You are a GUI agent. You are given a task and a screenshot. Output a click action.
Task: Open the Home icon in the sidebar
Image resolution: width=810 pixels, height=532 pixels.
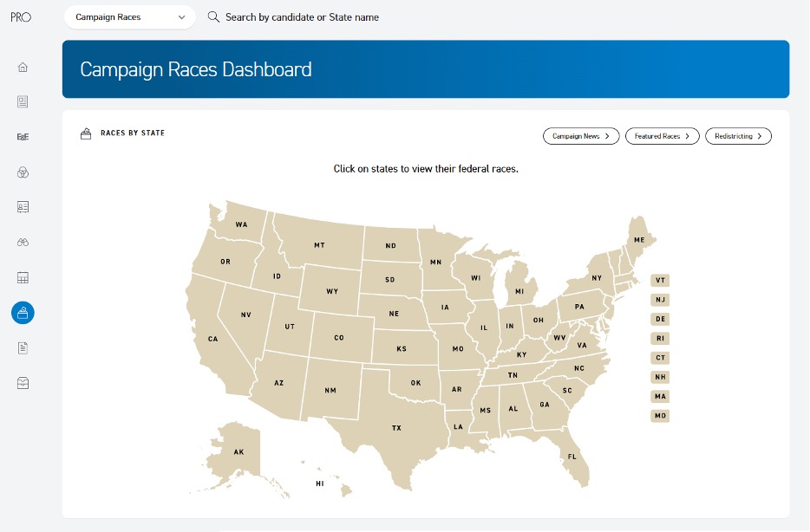coord(22,67)
